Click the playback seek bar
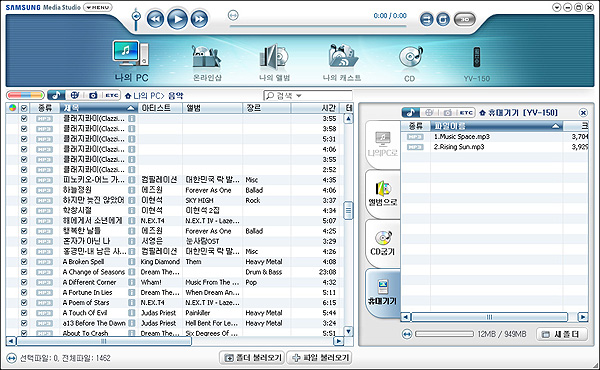This screenshot has width=600, height=370. tap(318, 26)
